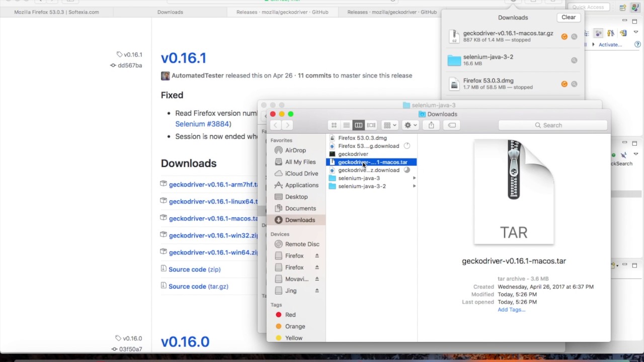Download Source code (zip)
Image resolution: width=644 pixels, height=362 pixels.
tap(194, 269)
